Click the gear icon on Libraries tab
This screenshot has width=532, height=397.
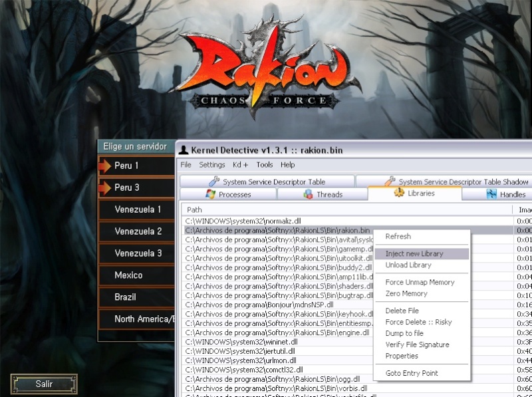[x=399, y=193]
